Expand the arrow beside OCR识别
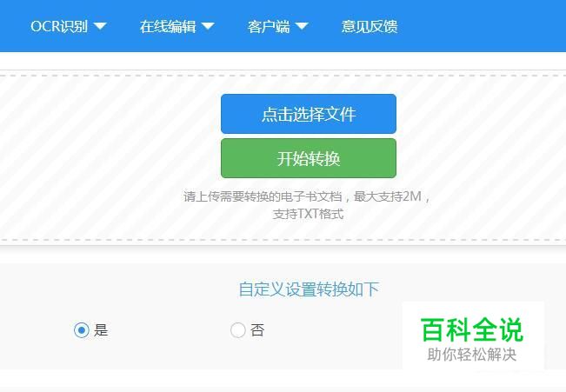This screenshot has width=566, height=392. (100, 26)
